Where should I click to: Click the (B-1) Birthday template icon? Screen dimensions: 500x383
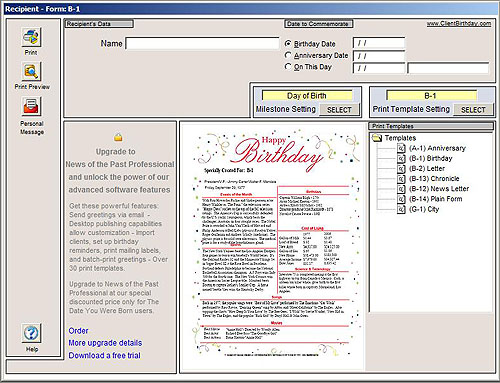401,159
